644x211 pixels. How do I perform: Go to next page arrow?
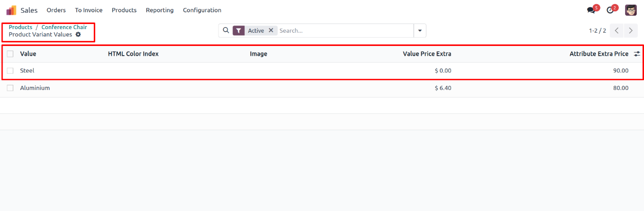[x=631, y=31]
